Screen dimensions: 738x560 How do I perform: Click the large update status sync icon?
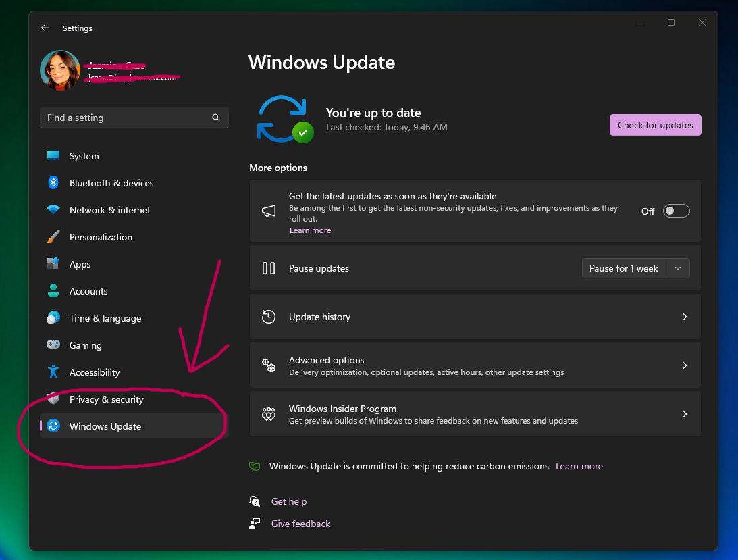pos(285,119)
